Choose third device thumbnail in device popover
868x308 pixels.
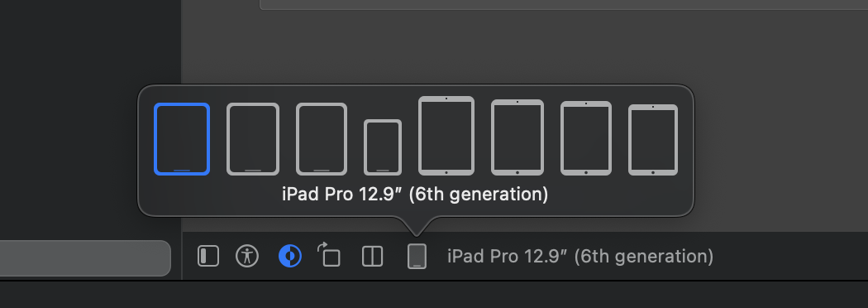322,139
